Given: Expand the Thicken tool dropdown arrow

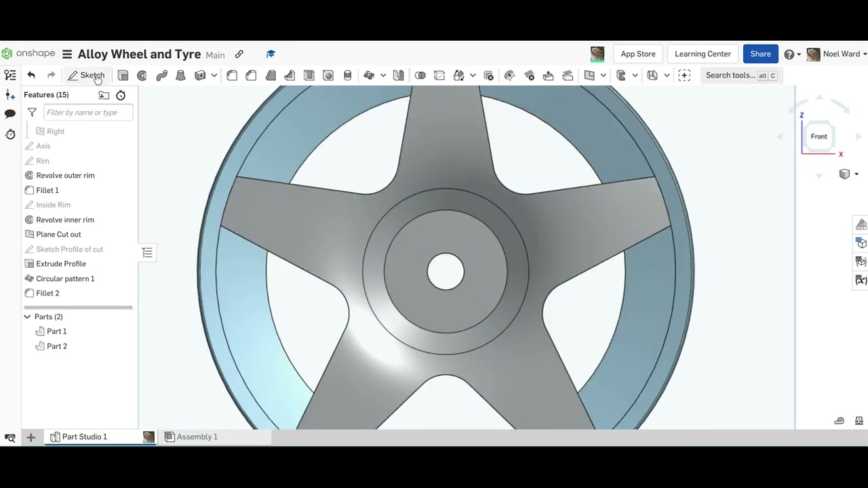Looking at the screenshot, I should tap(214, 75).
